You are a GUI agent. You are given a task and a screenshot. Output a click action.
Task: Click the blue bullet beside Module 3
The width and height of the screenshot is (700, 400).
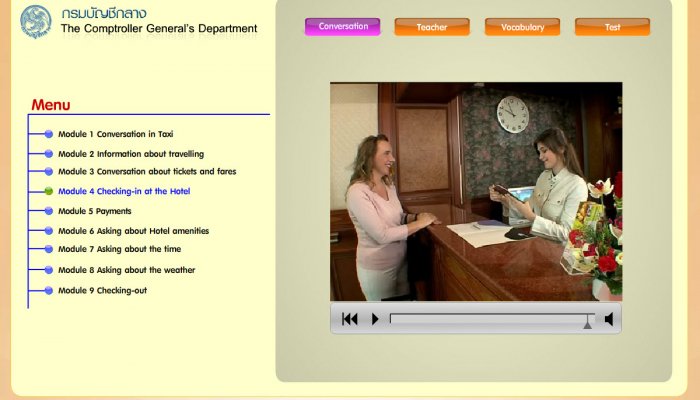tap(49, 171)
